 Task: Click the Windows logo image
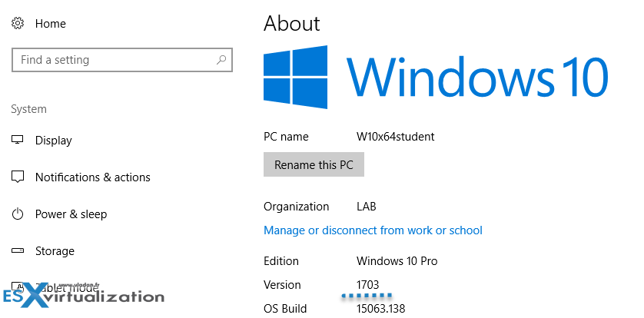click(295, 77)
